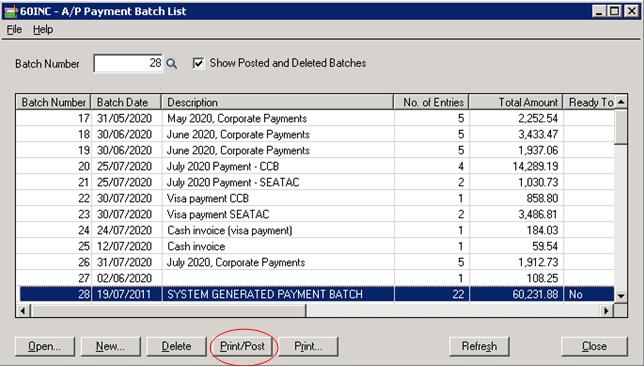Viewport: 644px width, 367px height.
Task: Click the horizontal scrollbar right arrow
Action: [x=606, y=311]
